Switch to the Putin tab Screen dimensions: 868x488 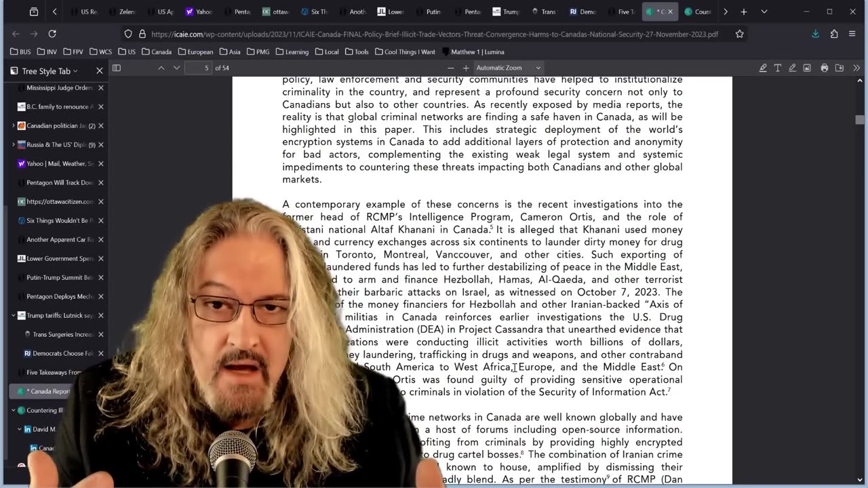tap(429, 12)
